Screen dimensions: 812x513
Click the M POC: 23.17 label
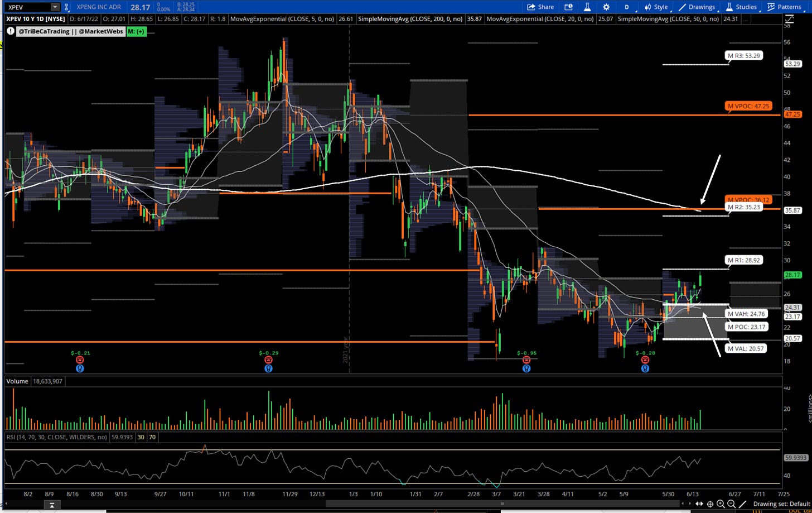point(747,327)
